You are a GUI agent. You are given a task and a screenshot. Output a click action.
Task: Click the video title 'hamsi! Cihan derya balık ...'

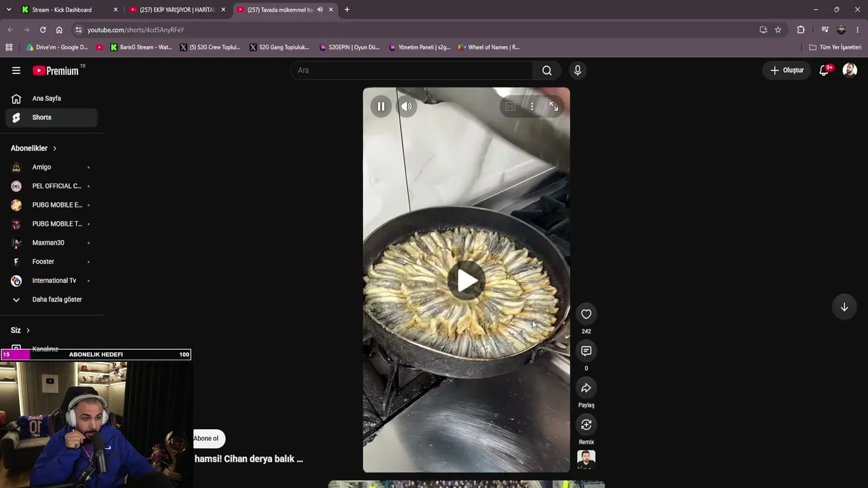(x=249, y=459)
